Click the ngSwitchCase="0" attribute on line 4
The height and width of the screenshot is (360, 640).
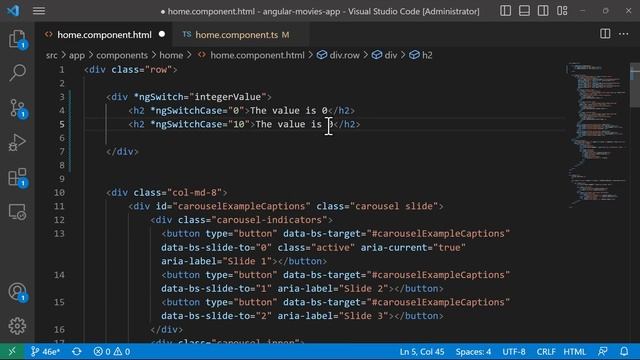[x=197, y=111]
